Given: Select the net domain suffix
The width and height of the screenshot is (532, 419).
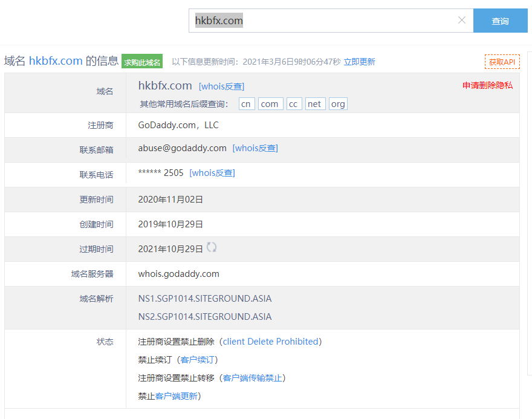Looking at the screenshot, I should (314, 104).
